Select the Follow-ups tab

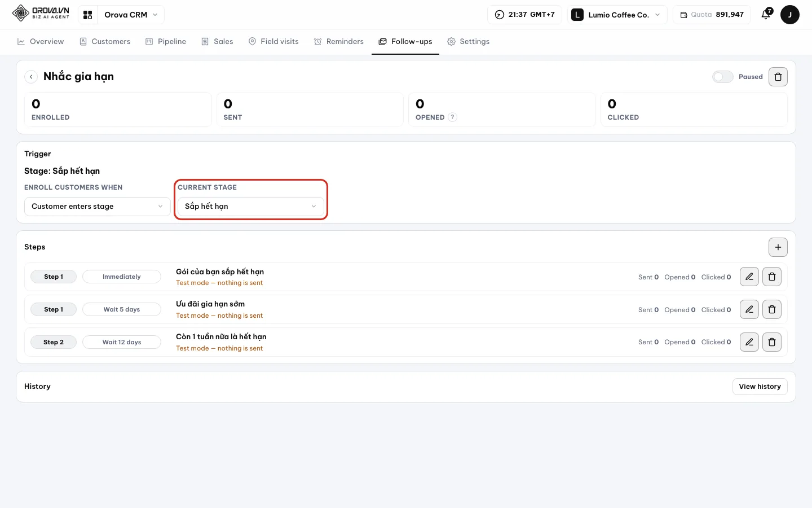point(405,42)
